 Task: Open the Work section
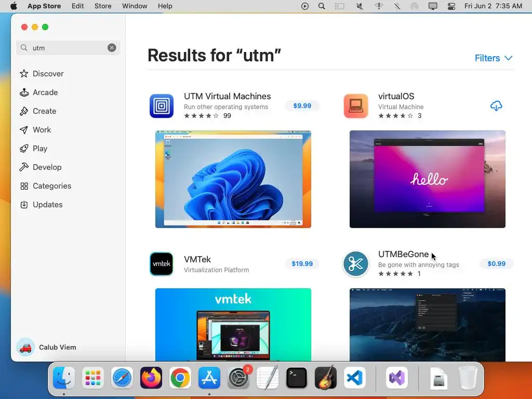coord(35,129)
